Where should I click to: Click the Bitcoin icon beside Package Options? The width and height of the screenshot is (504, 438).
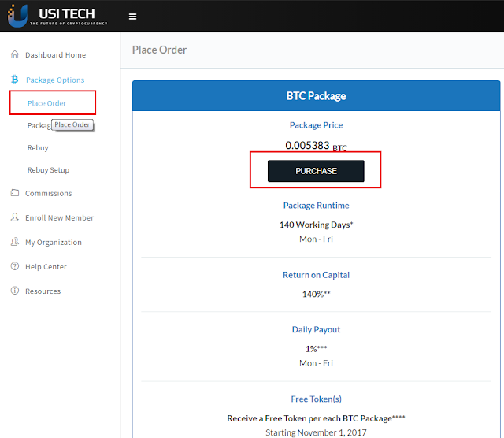click(15, 80)
